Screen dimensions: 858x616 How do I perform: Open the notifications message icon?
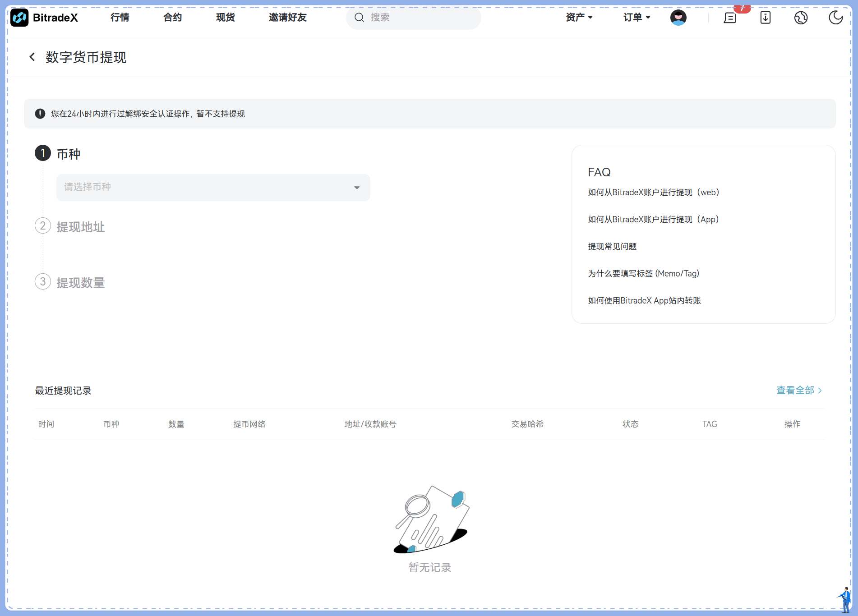pyautogui.click(x=730, y=18)
